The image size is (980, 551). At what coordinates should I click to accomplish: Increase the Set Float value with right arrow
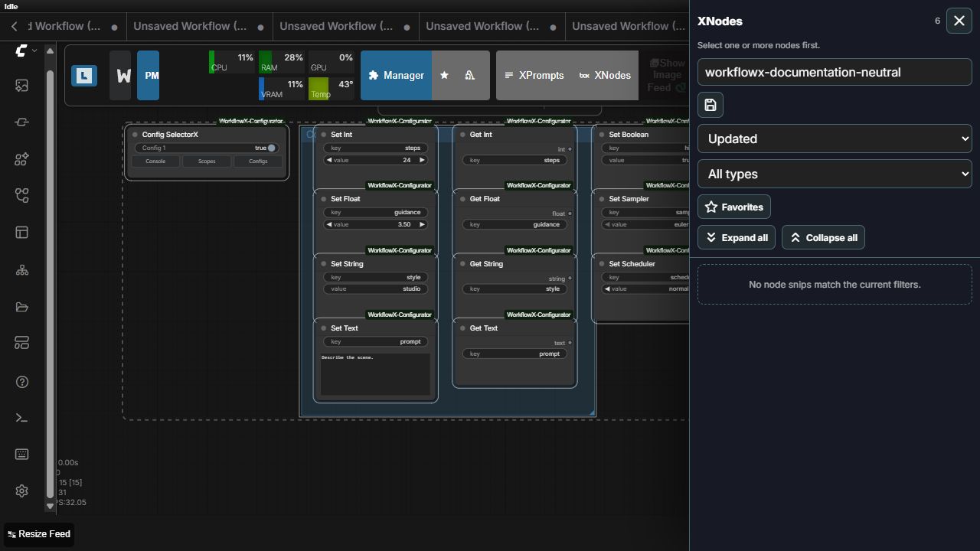pyautogui.click(x=422, y=224)
